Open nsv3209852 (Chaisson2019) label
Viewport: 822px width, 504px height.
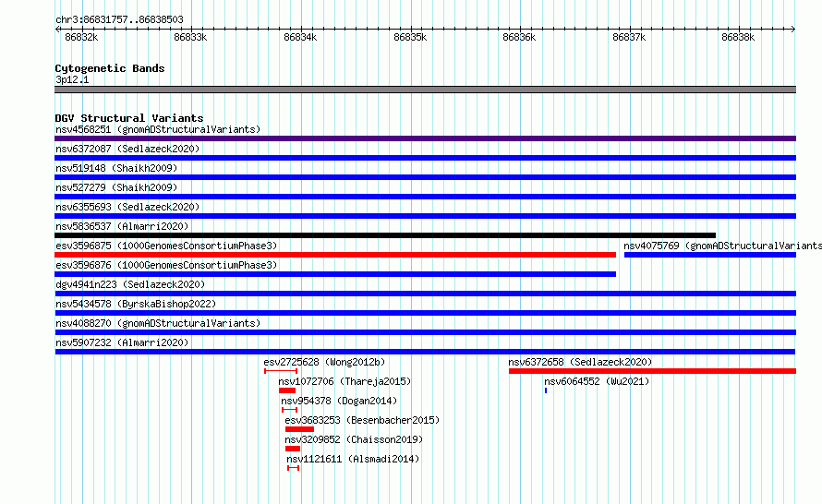coord(354,439)
